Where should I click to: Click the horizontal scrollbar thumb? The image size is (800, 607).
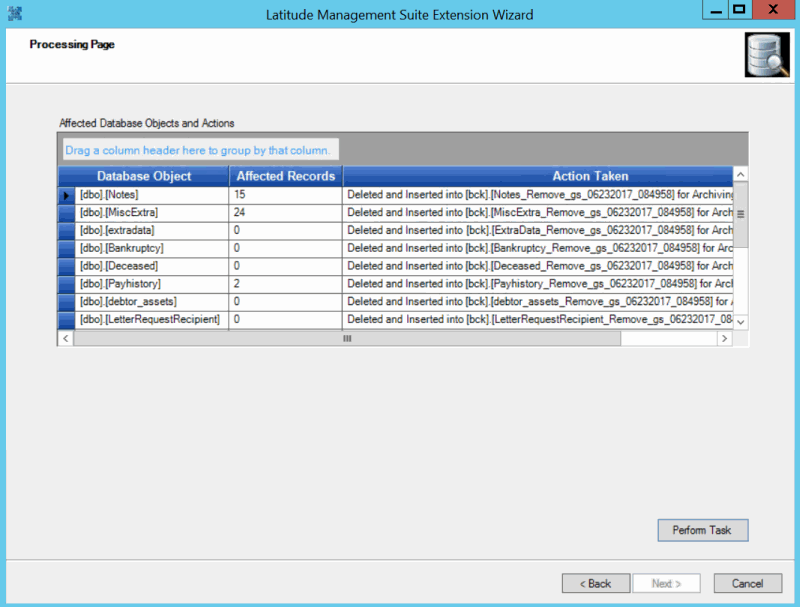pos(346,339)
